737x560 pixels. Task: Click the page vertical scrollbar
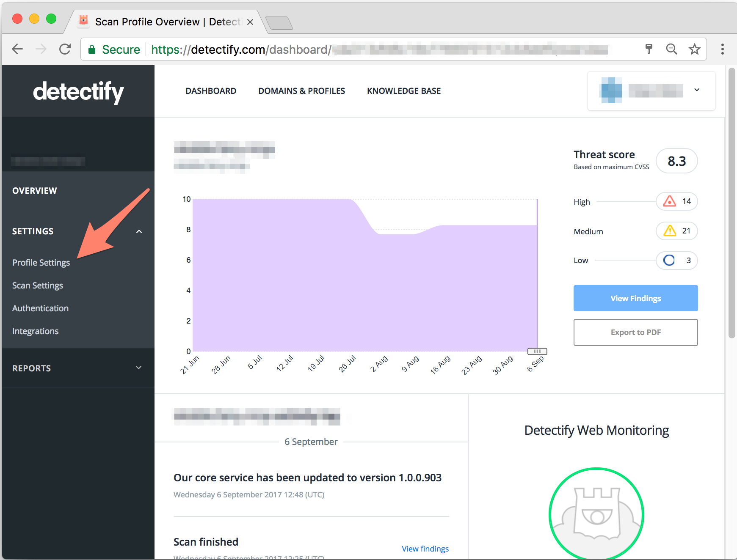[731, 203]
